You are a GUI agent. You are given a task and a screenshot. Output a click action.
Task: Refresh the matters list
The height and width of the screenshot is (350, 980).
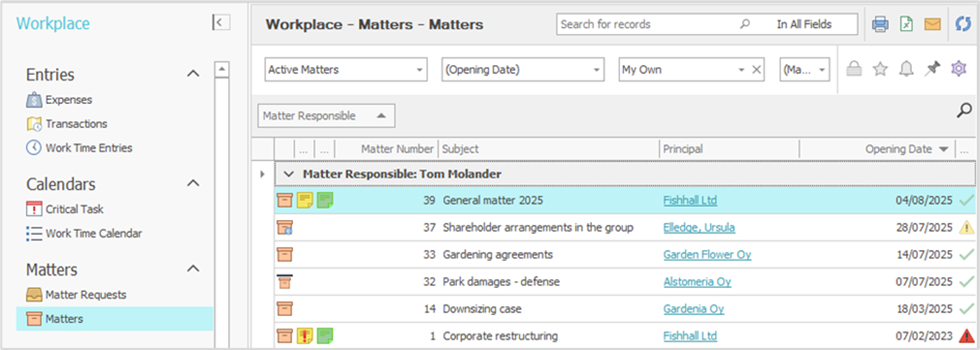[x=963, y=25]
